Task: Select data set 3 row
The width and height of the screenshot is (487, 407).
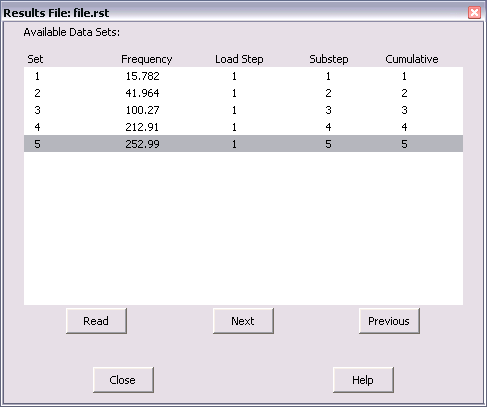Action: (x=243, y=110)
